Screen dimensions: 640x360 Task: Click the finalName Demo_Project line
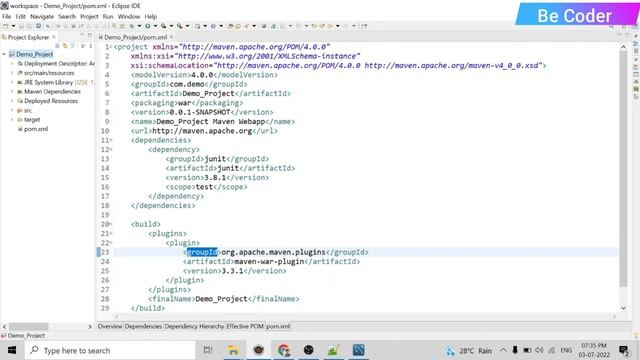click(224, 299)
